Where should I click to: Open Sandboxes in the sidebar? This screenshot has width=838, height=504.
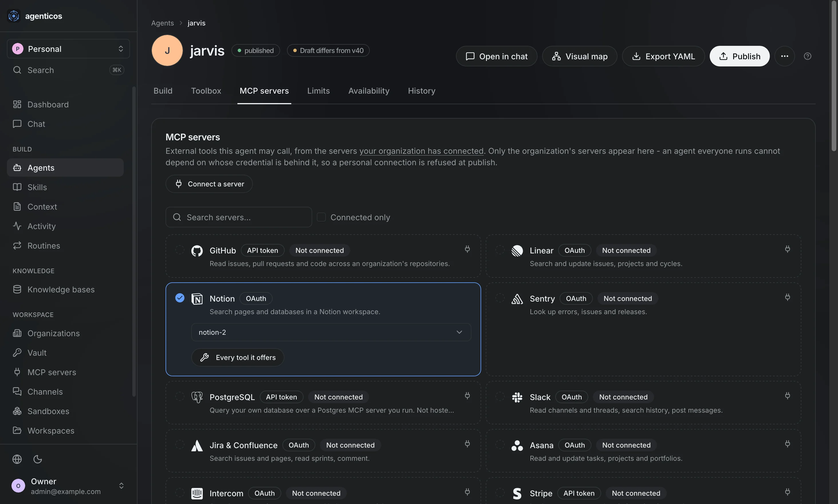point(65,411)
